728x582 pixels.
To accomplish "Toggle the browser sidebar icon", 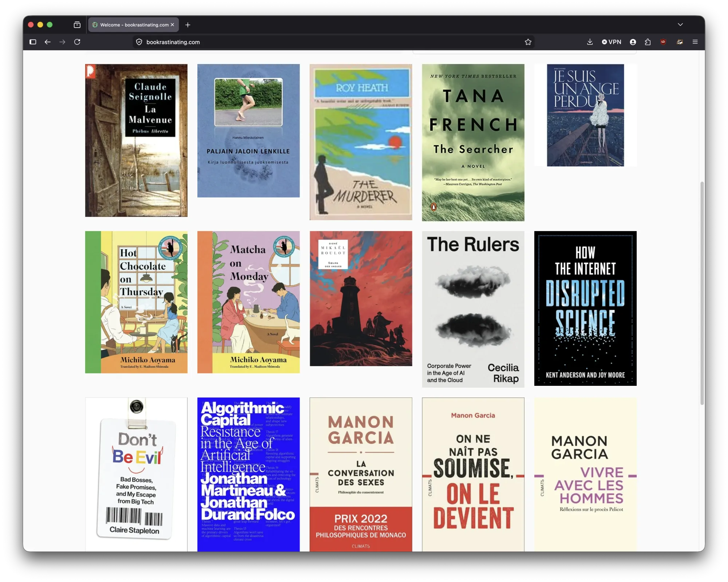I will (x=33, y=42).
